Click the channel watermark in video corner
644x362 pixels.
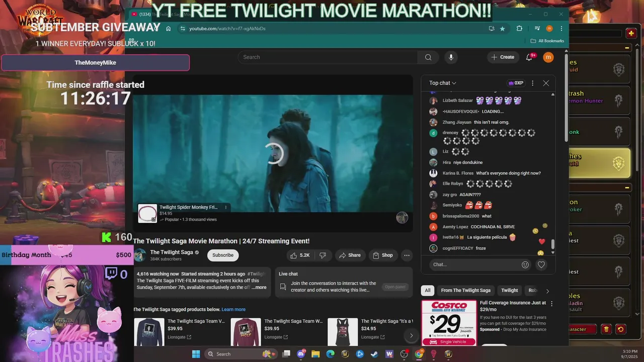coord(402,217)
